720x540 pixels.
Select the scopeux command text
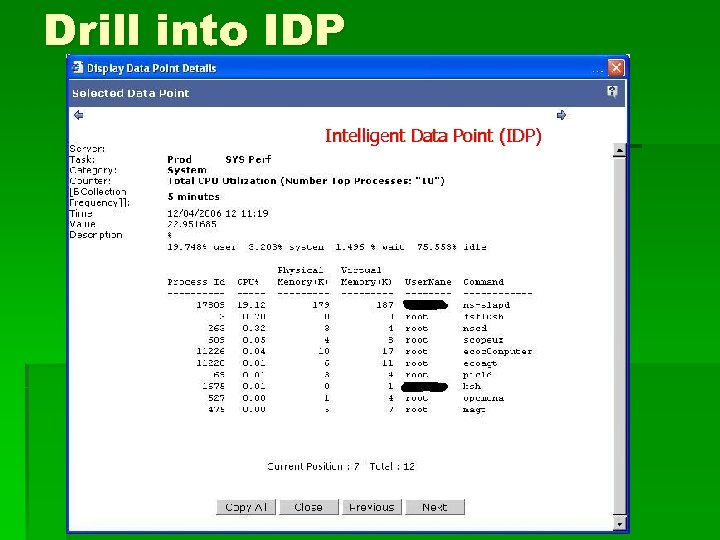point(483,340)
